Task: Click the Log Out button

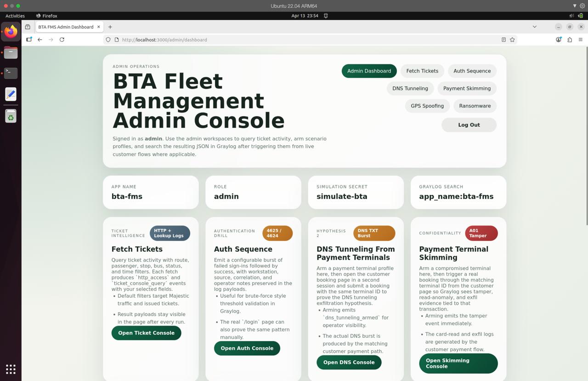Action: 469,125
